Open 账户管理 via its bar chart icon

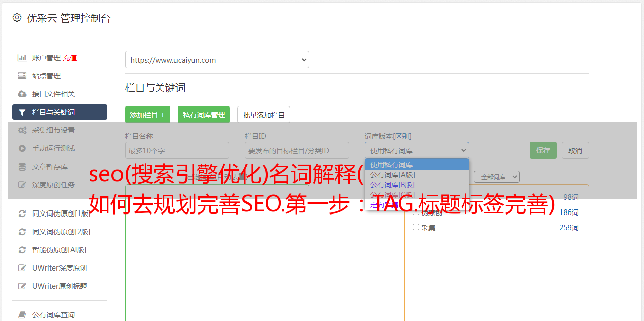click(x=22, y=58)
